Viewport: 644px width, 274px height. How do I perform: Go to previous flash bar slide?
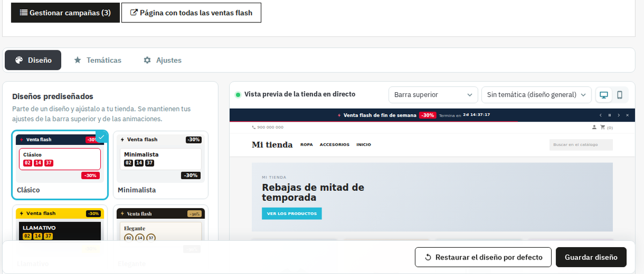[601, 115]
